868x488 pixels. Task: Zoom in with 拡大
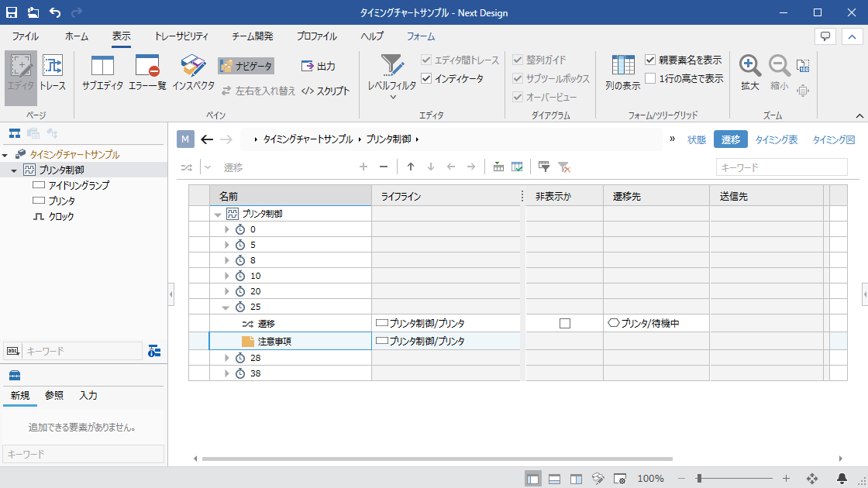pos(750,73)
